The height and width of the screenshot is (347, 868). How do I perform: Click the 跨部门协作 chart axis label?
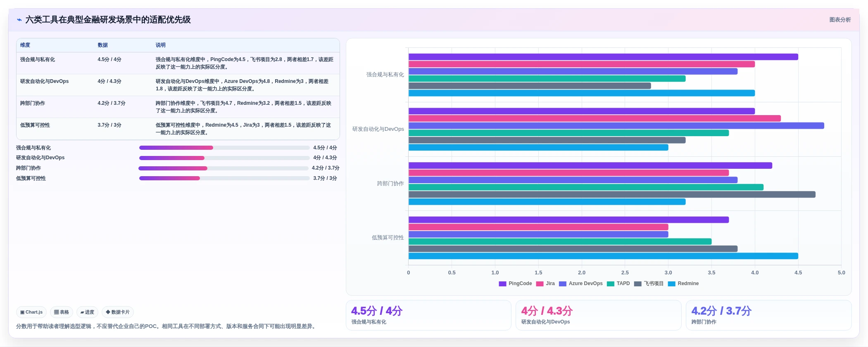click(x=390, y=184)
